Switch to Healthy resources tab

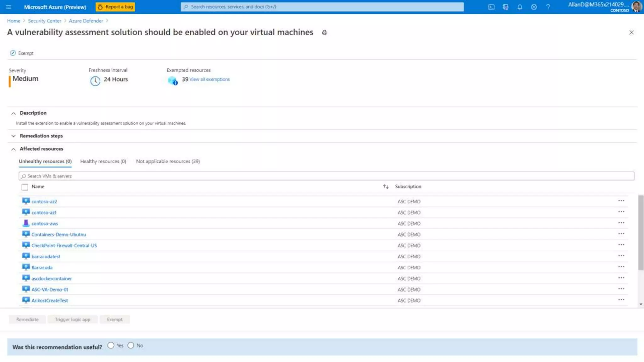[103, 161]
